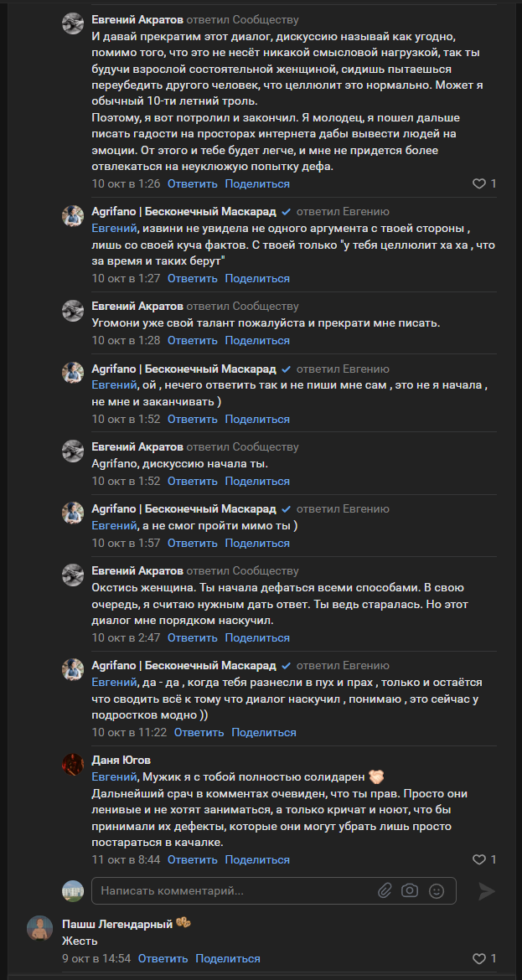This screenshot has height=980, width=522.
Task: Open the "9 окт в 14:54" timestamp link
Action: point(96,958)
